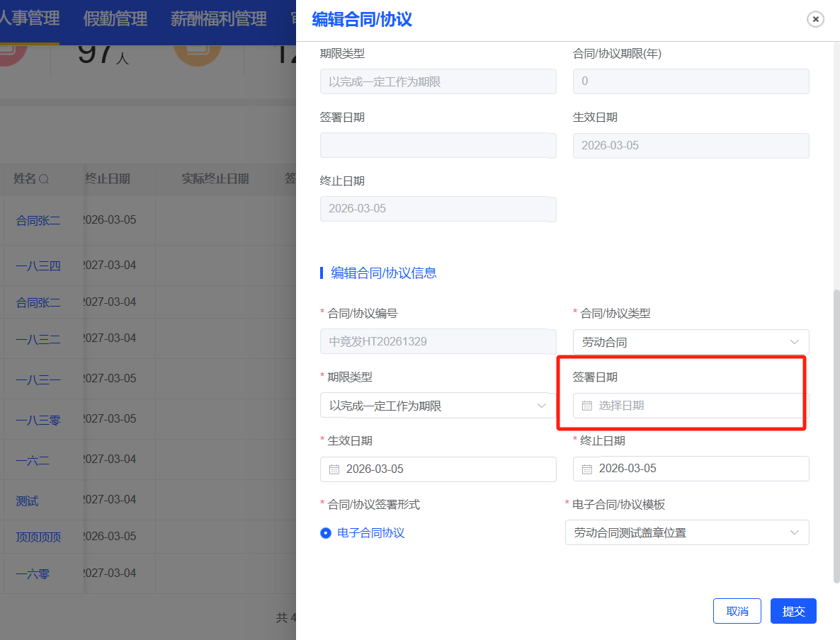
Task: Click the dialog vertical scrollbar
Action: [836, 437]
